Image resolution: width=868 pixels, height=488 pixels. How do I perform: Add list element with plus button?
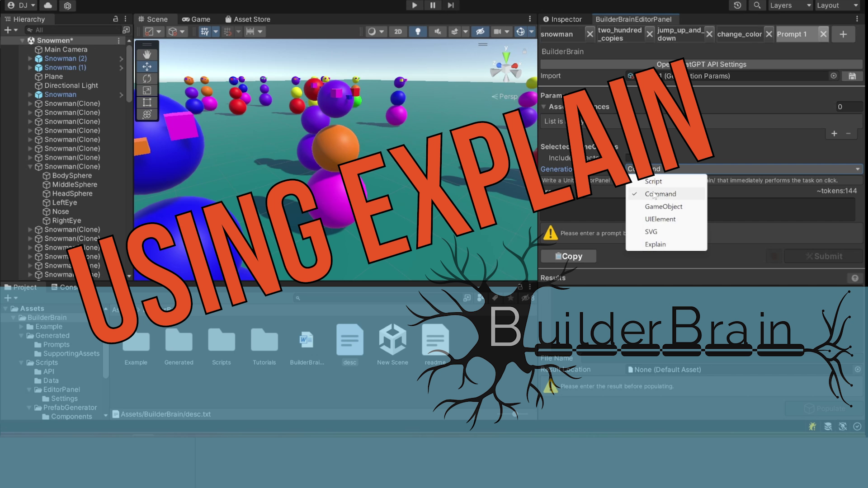pyautogui.click(x=834, y=133)
